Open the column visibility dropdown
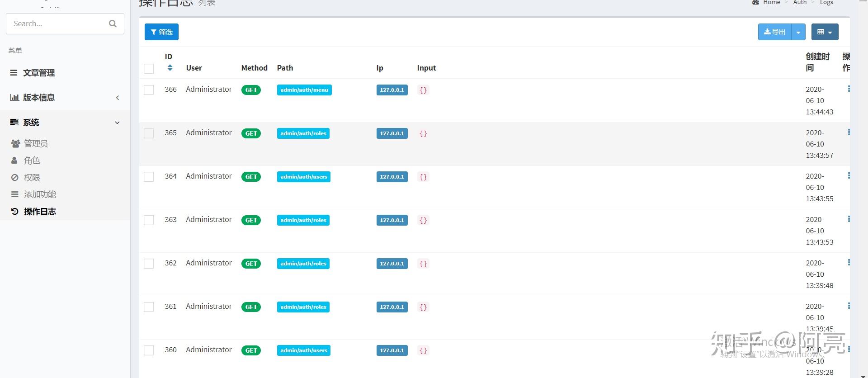This screenshot has width=868, height=378. (x=825, y=32)
